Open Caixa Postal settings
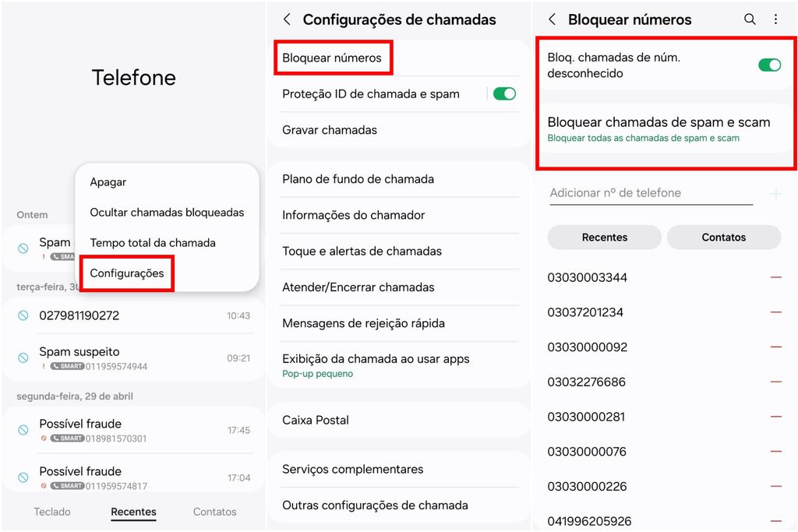 point(399,420)
